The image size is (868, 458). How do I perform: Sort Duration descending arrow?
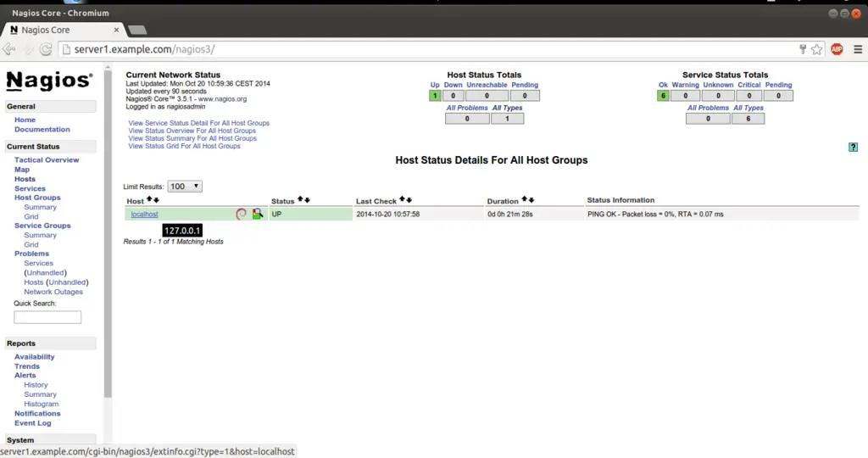531,200
